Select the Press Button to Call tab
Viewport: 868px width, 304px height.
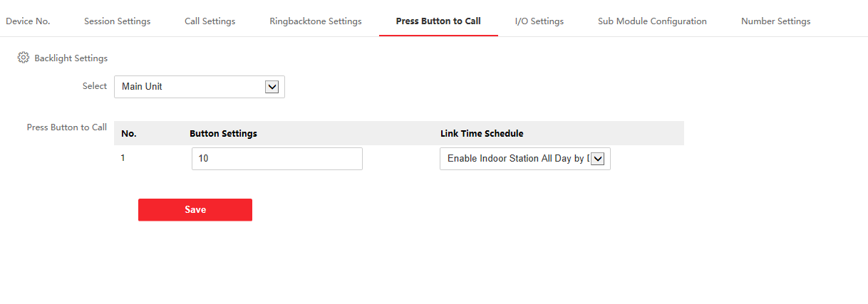coord(438,21)
